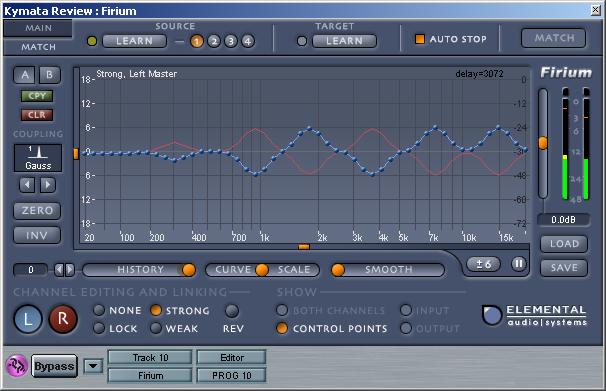This screenshot has width=606, height=391.
Task: Click the 0.0dB gain value field
Action: (x=563, y=220)
